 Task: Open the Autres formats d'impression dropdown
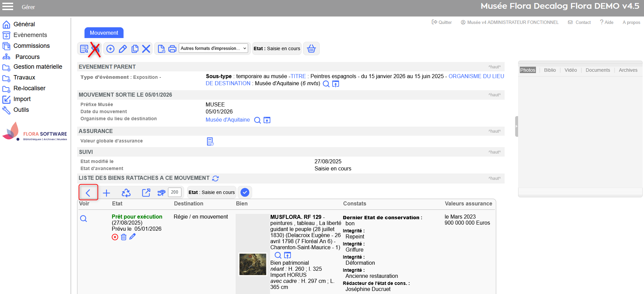click(214, 48)
